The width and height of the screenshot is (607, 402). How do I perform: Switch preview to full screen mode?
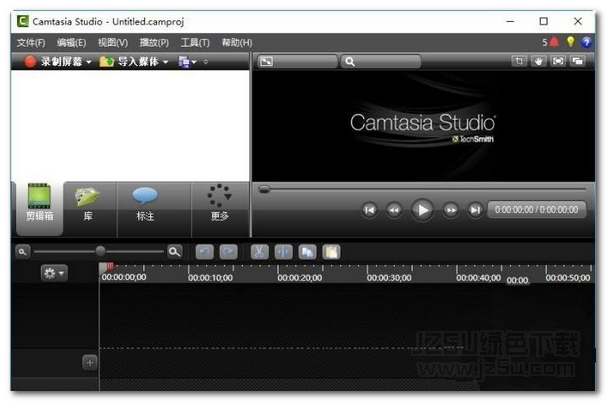[558, 61]
